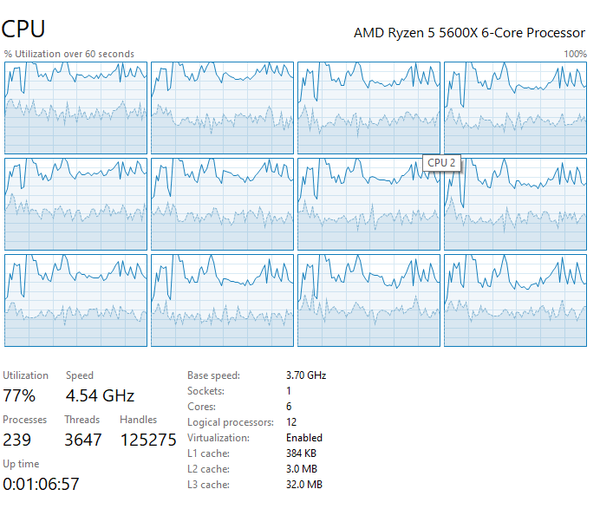Click the bottom-left logical processor graph
This screenshot has height=509, width=600.
[x=76, y=299]
